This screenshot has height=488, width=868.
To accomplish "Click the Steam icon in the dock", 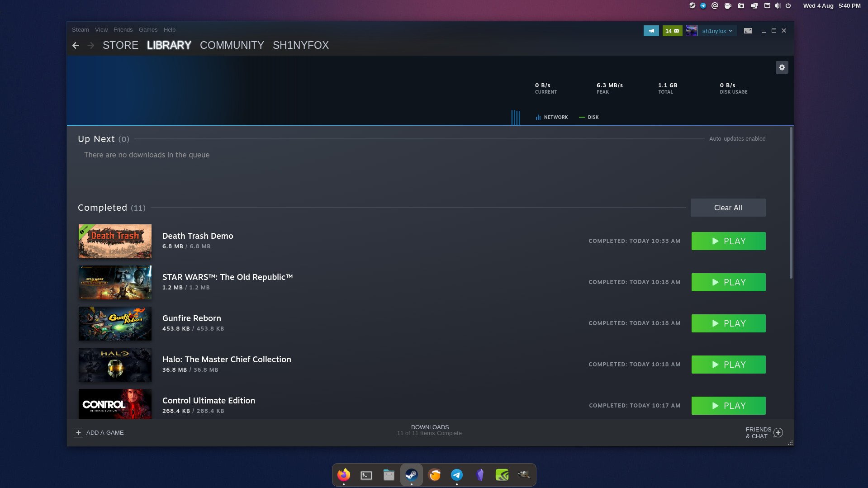I will pyautogui.click(x=412, y=475).
